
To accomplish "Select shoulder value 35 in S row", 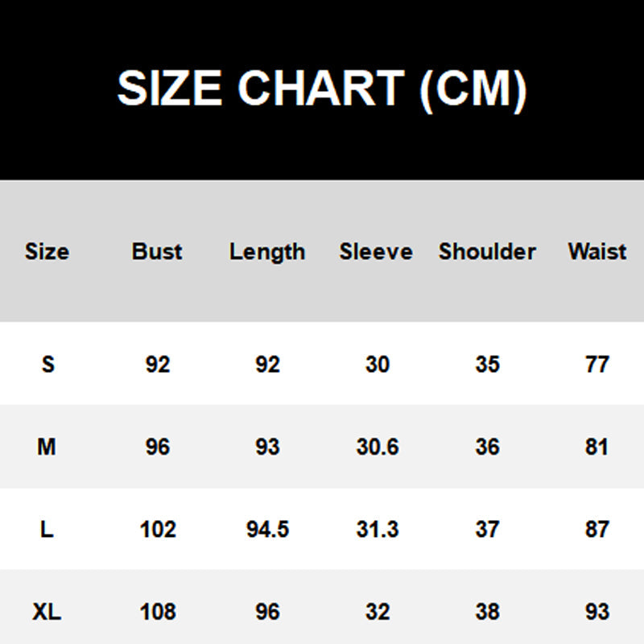I will tap(487, 364).
